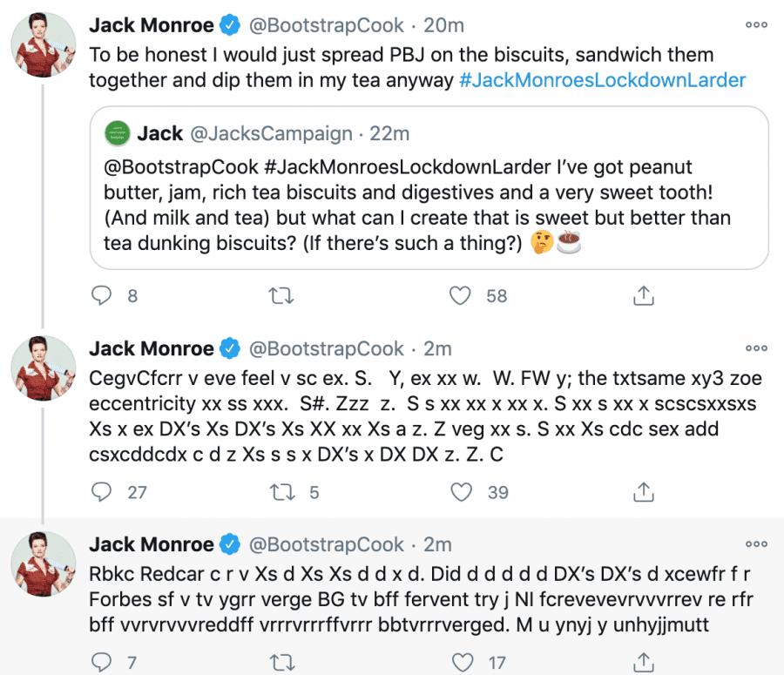Image resolution: width=784 pixels, height=675 pixels.
Task: Share the second tweet
Action: 644,492
